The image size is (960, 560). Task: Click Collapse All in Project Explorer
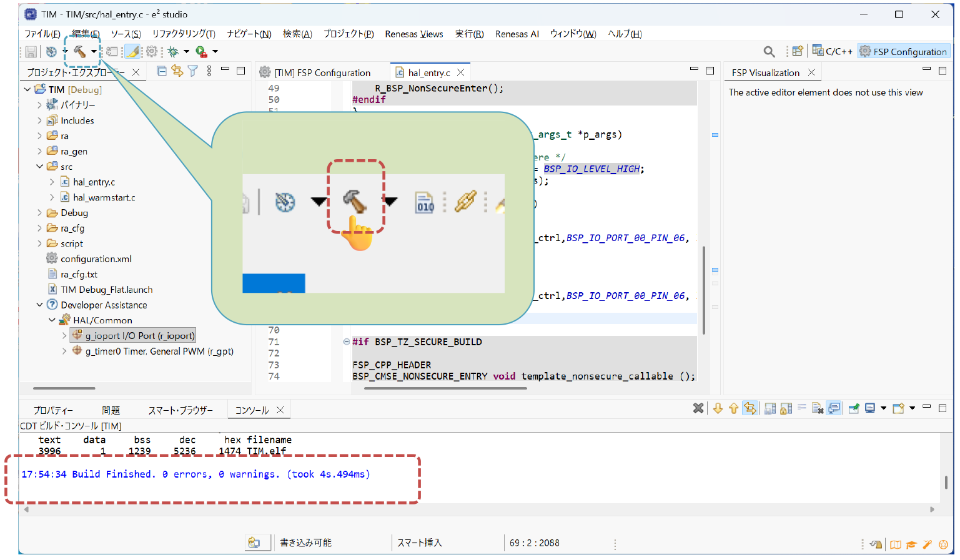point(162,71)
